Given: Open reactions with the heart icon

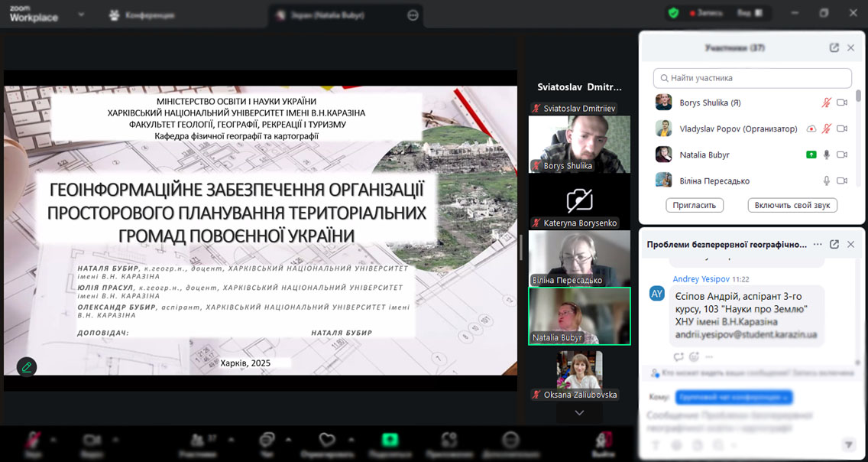Looking at the screenshot, I should [x=327, y=440].
